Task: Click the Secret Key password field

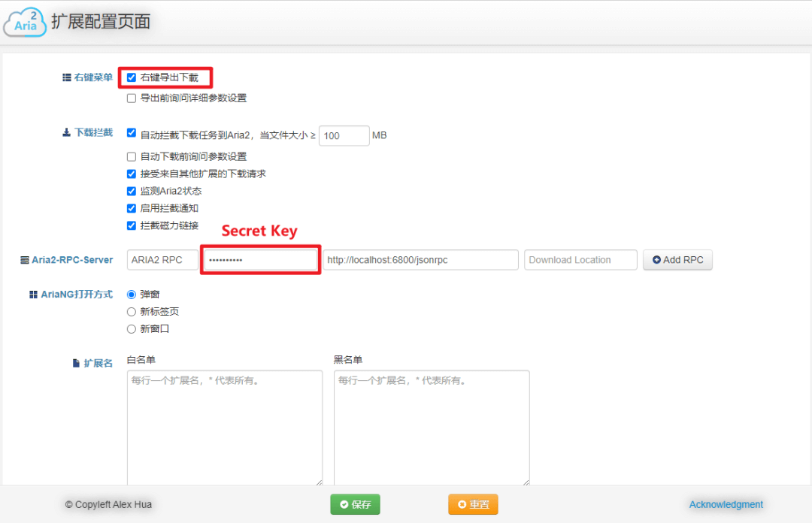Action: pyautogui.click(x=260, y=260)
